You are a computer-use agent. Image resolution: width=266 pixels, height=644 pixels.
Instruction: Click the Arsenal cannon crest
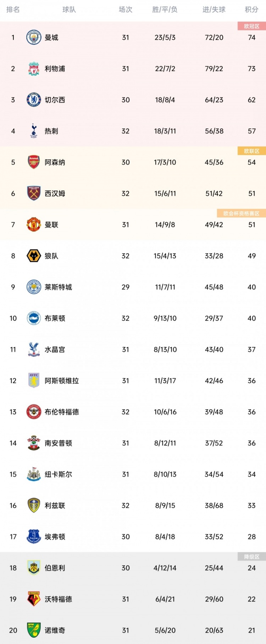34,162
